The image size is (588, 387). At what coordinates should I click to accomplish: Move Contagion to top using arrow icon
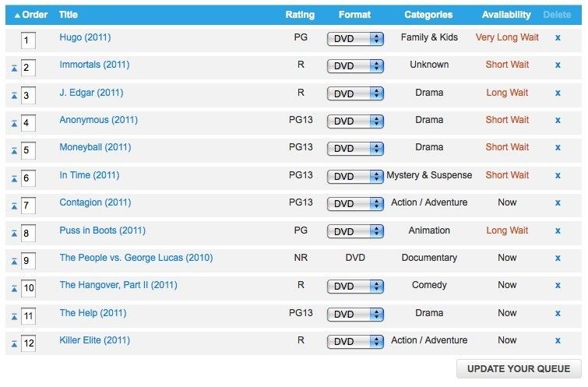click(x=14, y=206)
